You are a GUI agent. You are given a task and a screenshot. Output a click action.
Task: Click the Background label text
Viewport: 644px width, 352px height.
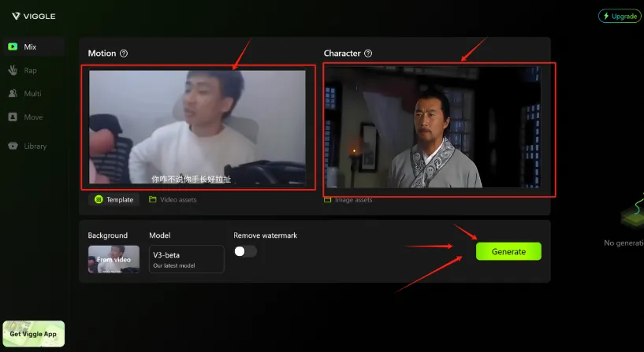[x=108, y=235]
